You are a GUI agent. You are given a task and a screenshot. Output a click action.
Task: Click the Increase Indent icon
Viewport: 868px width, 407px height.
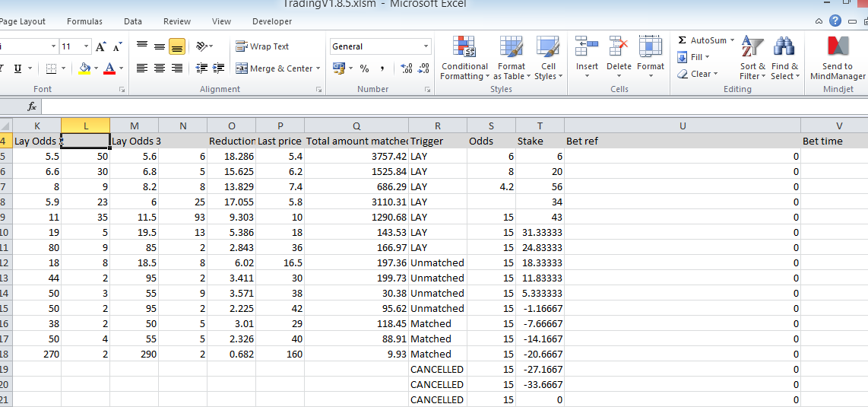pyautogui.click(x=219, y=68)
